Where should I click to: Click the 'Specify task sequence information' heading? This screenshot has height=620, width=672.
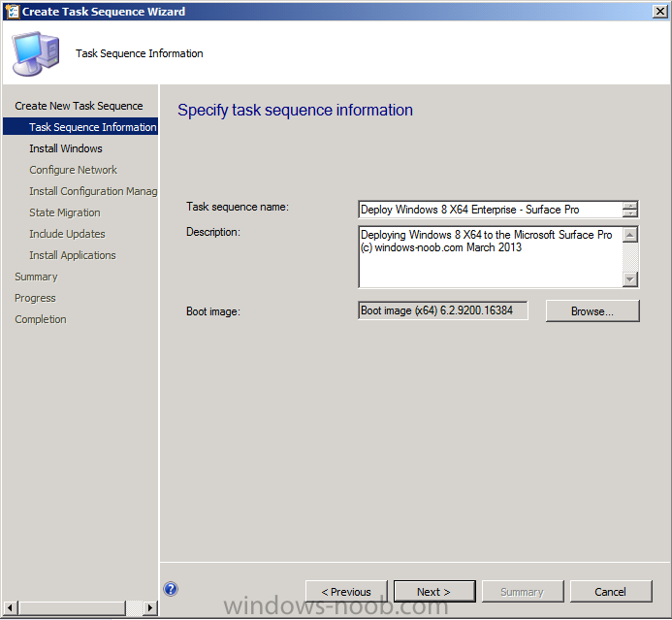[296, 111]
